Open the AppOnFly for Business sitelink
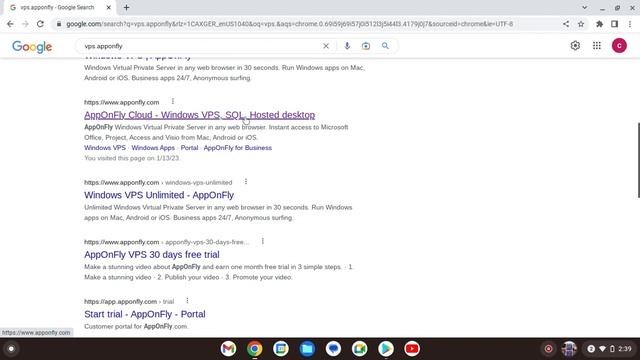The image size is (640, 360). (x=238, y=148)
